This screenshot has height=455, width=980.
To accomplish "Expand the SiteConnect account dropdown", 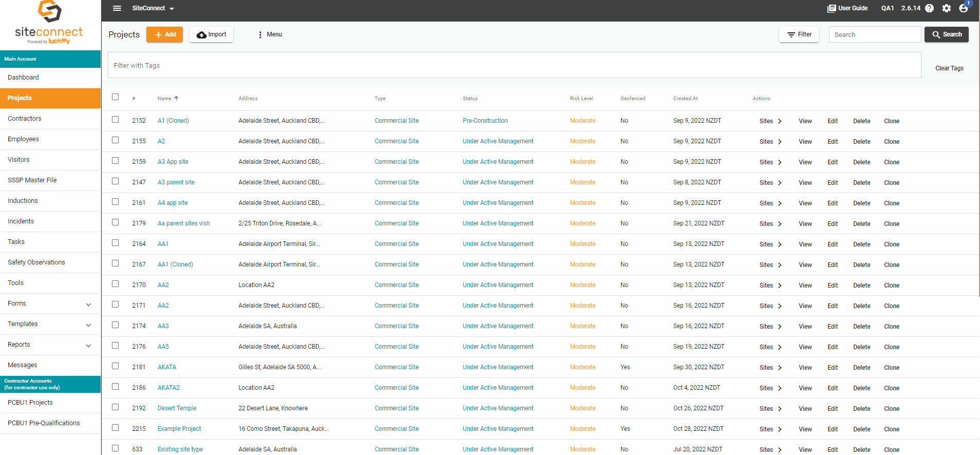I will click(x=153, y=8).
